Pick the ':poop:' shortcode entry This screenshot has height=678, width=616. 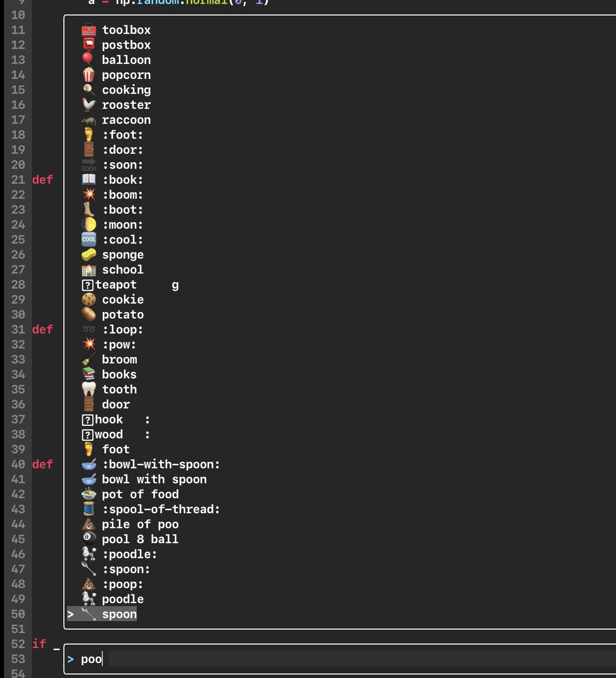click(123, 584)
